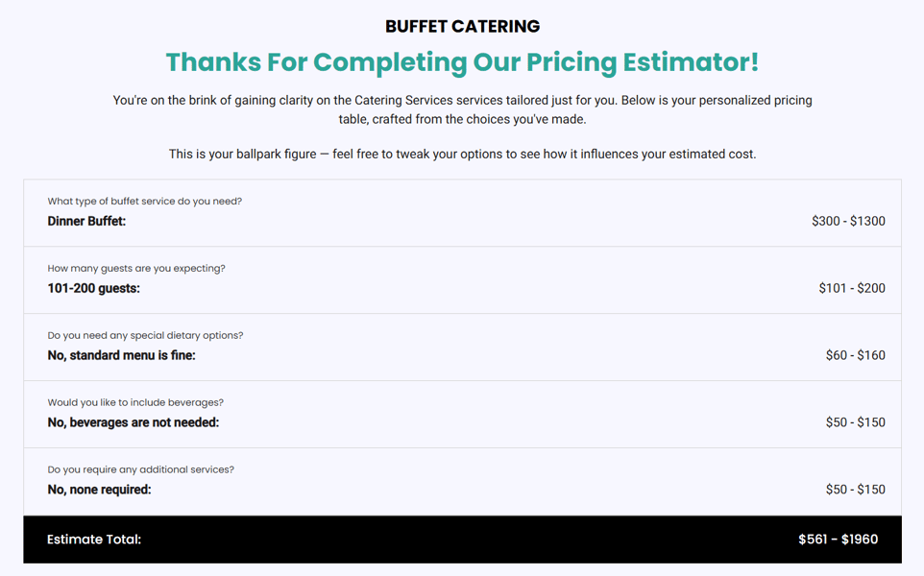This screenshot has width=924, height=576.
Task: Select the 101-200 guests answer
Action: (x=94, y=289)
